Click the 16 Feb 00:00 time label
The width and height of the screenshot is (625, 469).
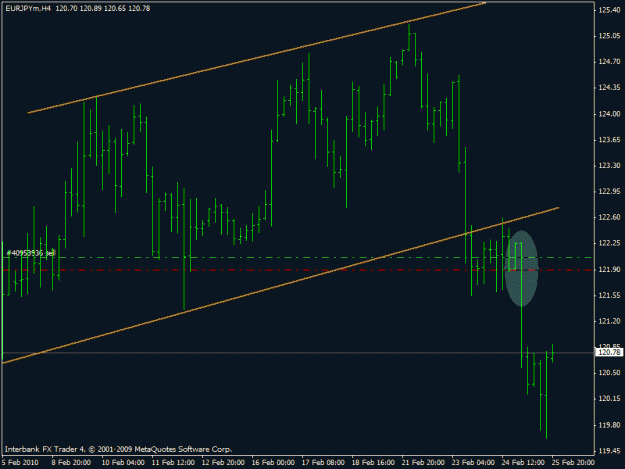(273, 462)
